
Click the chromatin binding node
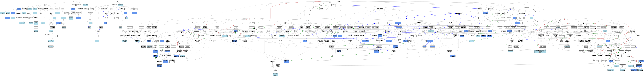[x=30, y=9]
